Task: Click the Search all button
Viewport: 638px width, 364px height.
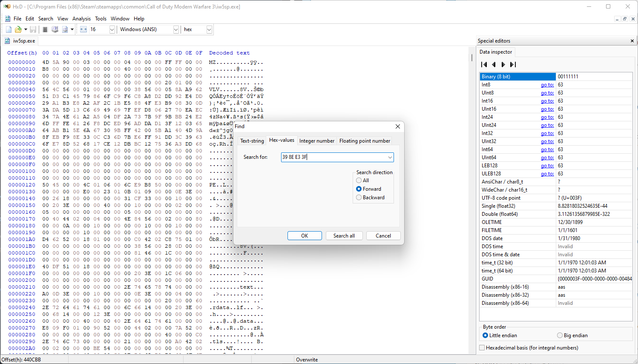Action: [x=344, y=236]
